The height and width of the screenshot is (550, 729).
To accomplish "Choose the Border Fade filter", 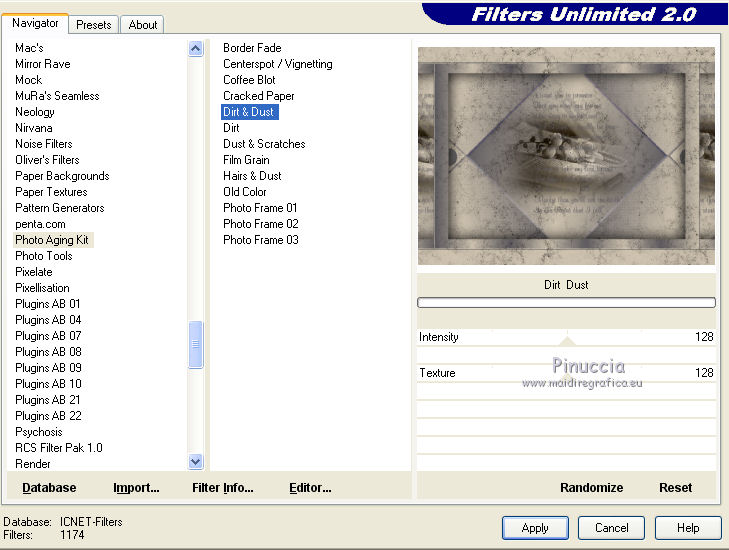I will [252, 48].
